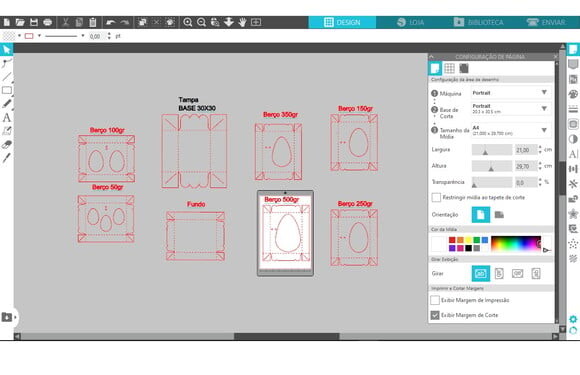
Task: Select third Girar rotate view option
Action: click(517, 274)
